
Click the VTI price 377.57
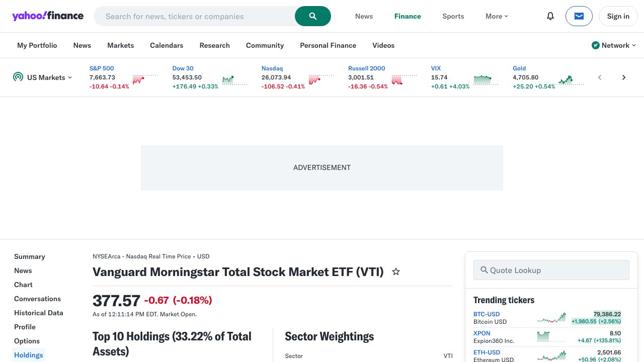[x=116, y=301]
